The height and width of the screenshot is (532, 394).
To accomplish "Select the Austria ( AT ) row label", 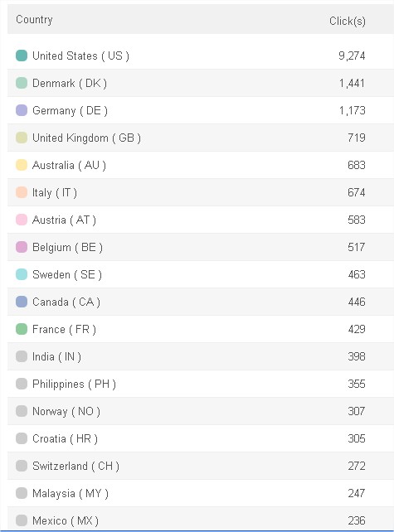I will [x=64, y=220].
